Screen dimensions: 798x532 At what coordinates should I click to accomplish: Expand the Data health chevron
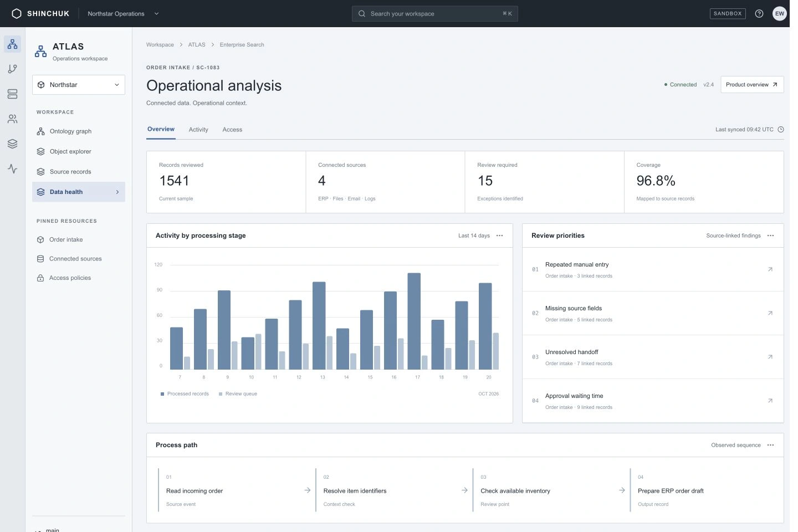click(x=117, y=192)
